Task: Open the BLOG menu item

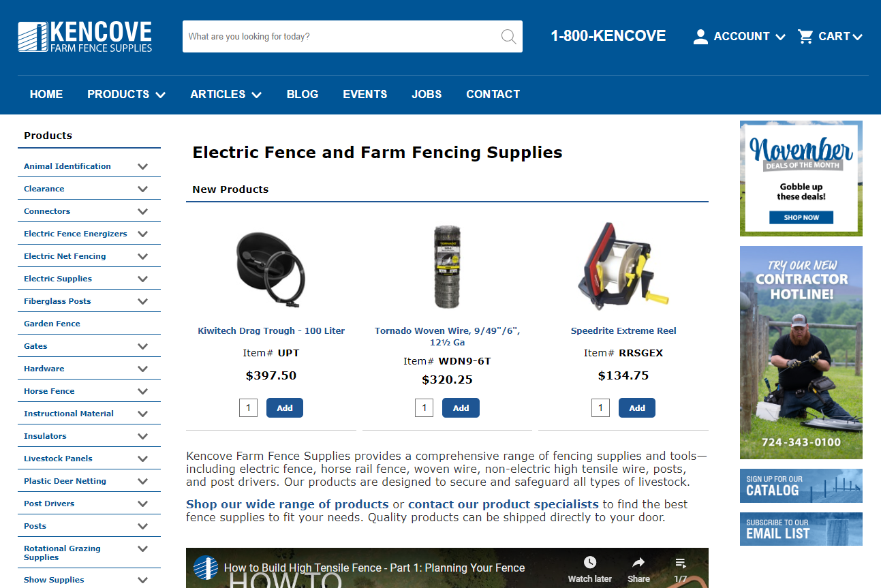Action: pos(303,94)
